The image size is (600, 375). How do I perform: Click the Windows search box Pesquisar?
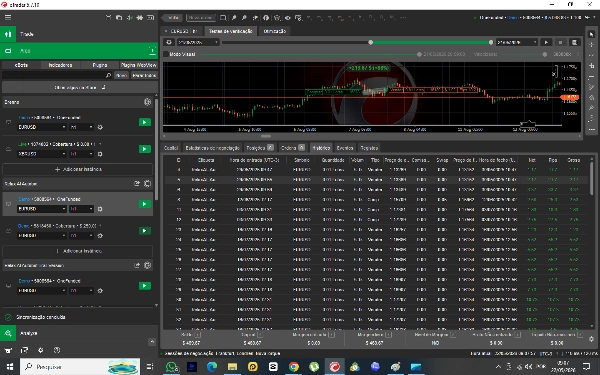click(80, 367)
